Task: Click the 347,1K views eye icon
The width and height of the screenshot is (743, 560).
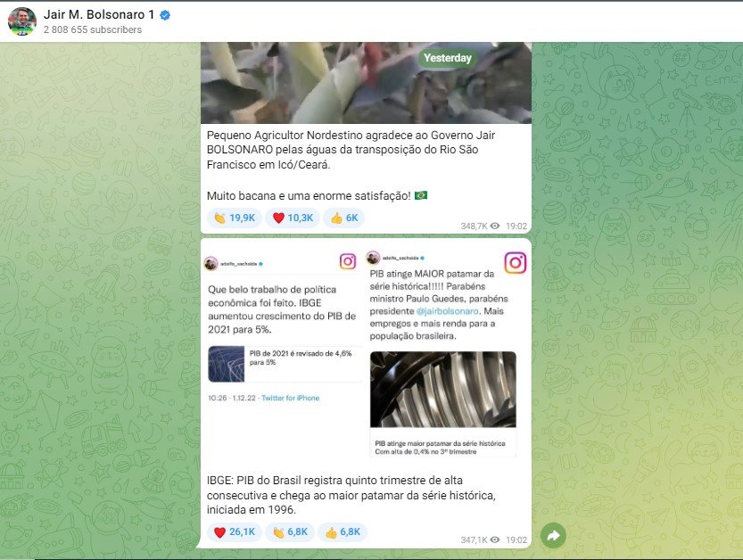Action: (495, 539)
